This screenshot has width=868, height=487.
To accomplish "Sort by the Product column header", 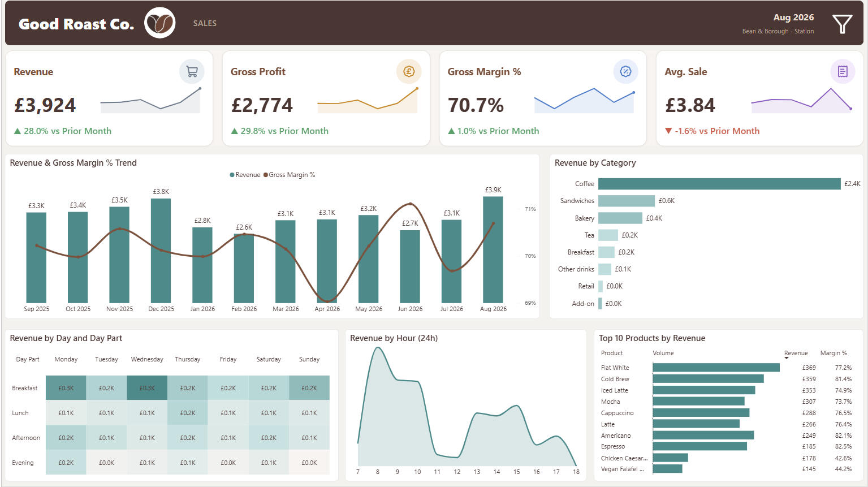I will pyautogui.click(x=612, y=353).
